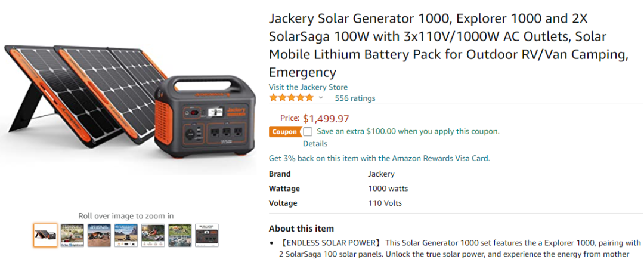This screenshot has width=644, height=259.
Task: Select the sixth thumbnail of outdoor campsite
Action: 179,235
